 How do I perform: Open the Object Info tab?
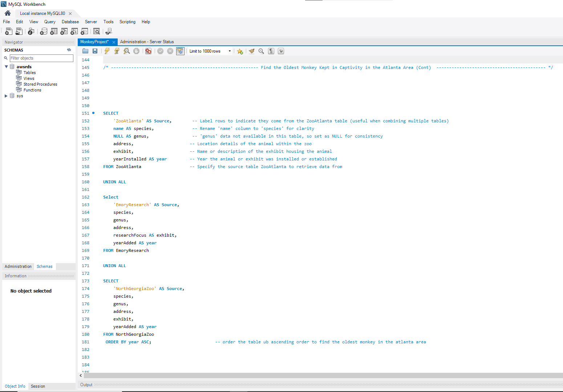(x=15, y=386)
